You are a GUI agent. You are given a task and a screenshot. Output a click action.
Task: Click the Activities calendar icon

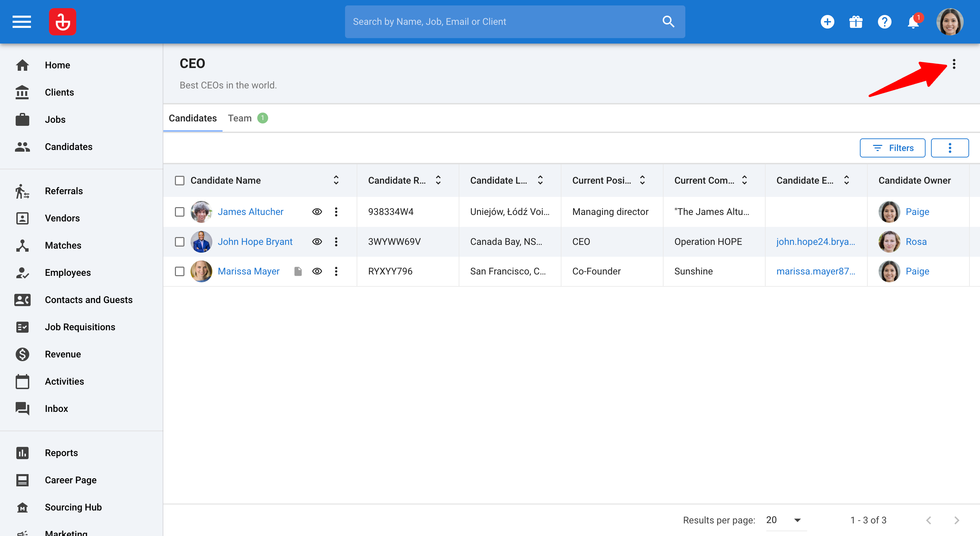[x=22, y=382]
